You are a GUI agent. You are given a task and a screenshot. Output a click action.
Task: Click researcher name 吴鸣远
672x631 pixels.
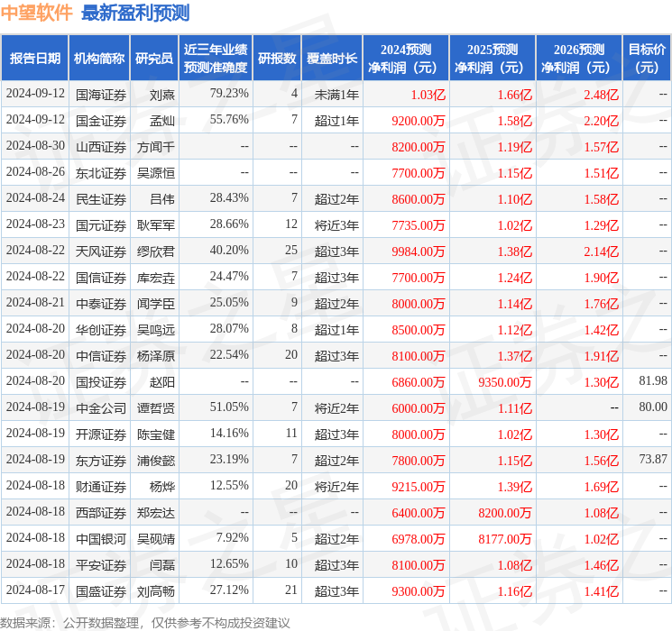click(155, 330)
